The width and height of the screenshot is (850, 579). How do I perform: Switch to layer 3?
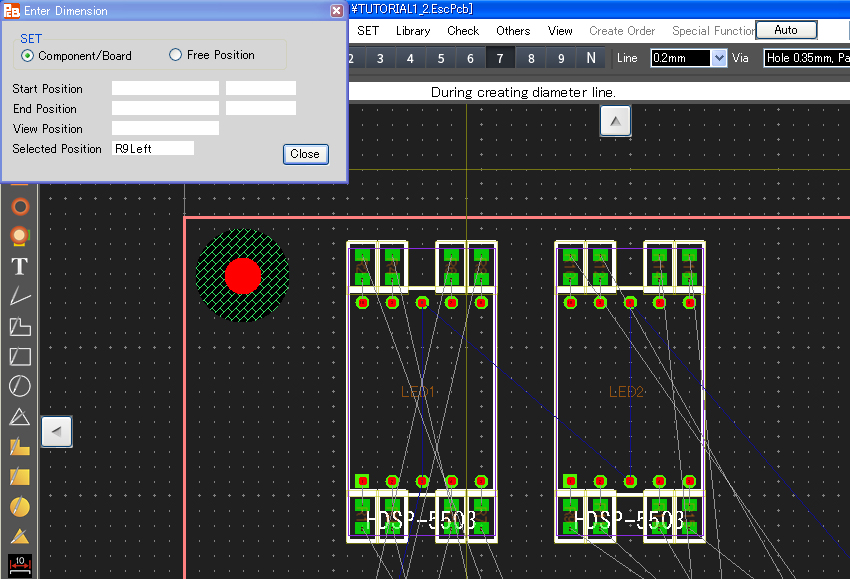tap(380, 58)
